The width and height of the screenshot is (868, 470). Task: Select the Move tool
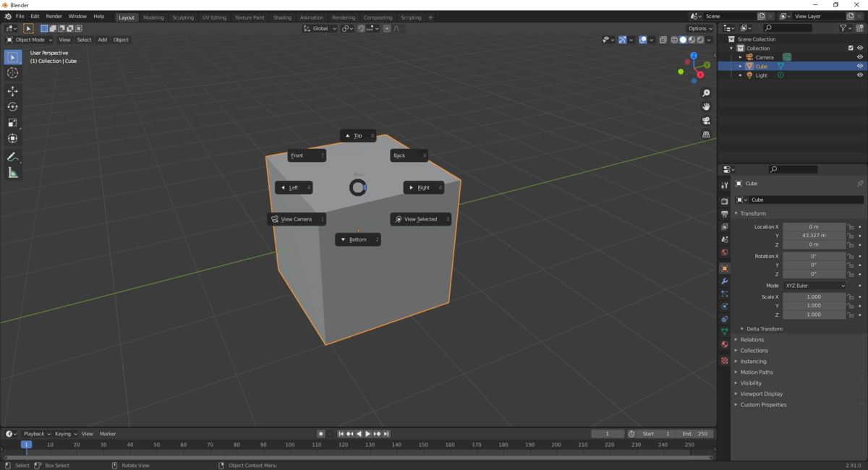tap(13, 91)
